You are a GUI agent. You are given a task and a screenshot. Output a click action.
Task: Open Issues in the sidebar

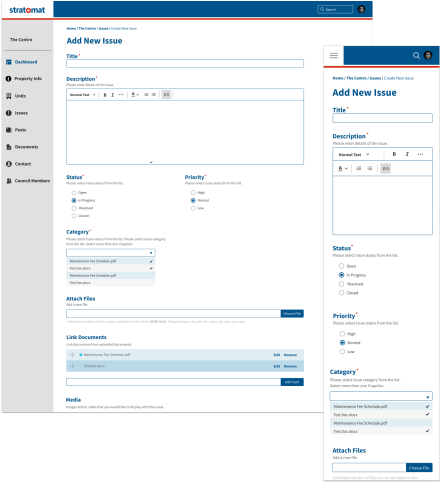pyautogui.click(x=17, y=113)
